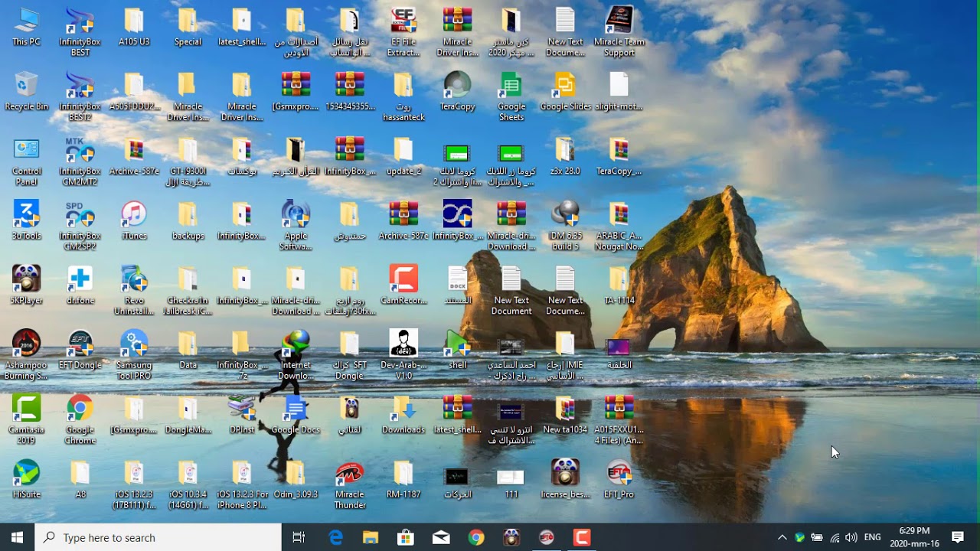Viewport: 980px width, 551px height.
Task: Open the volume control in the tray
Action: pos(851,537)
